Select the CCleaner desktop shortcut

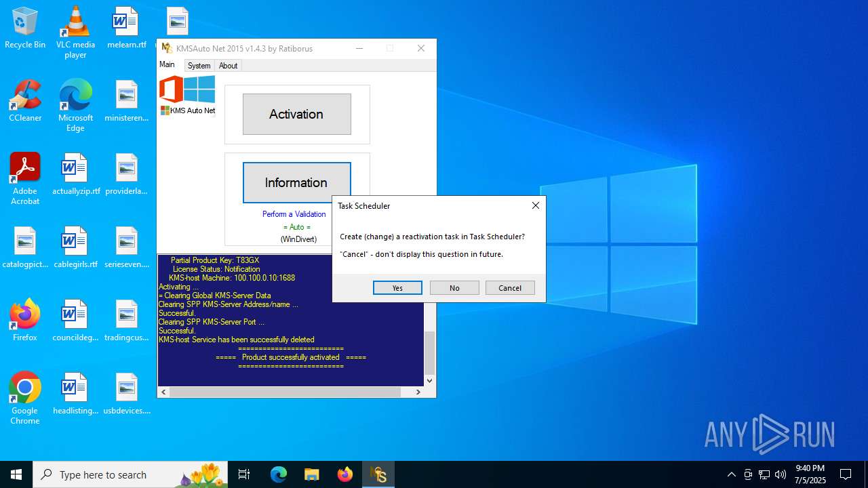(25, 101)
